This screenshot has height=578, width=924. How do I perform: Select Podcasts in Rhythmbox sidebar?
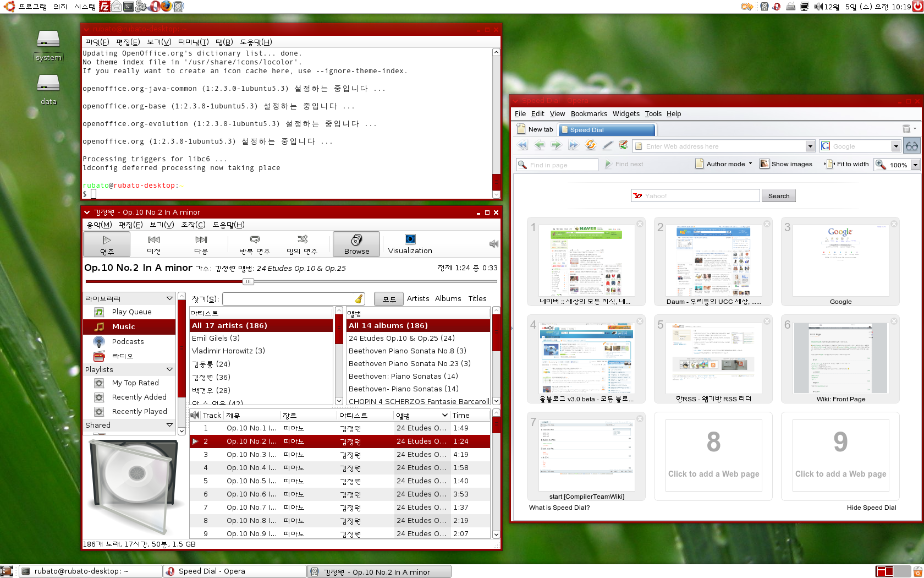click(x=129, y=341)
